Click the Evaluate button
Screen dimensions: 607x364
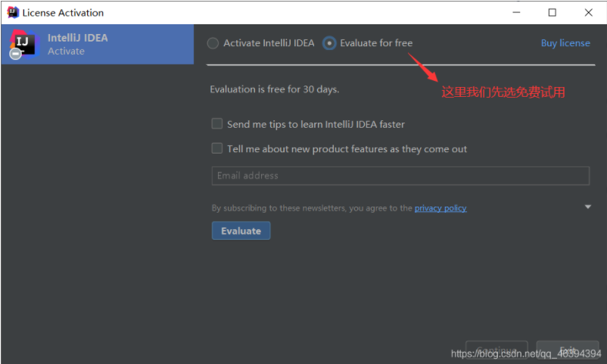[241, 231]
